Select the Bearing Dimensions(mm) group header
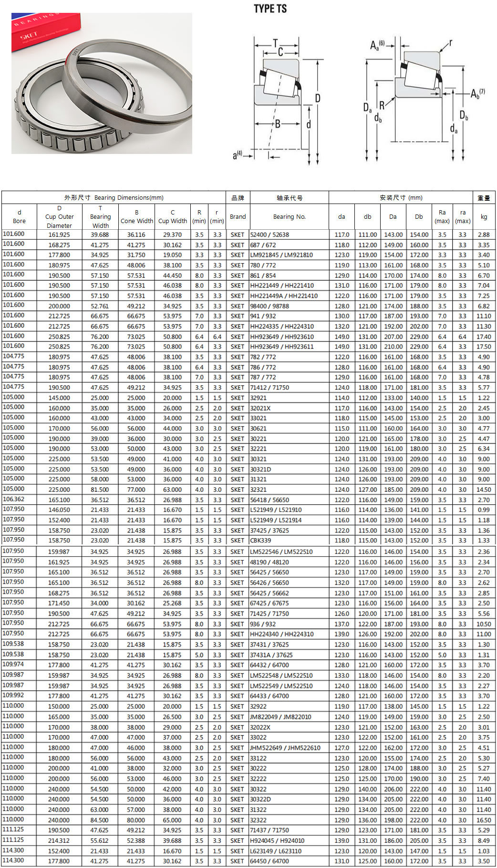Viewport: 497px width, 868px height. point(114,197)
